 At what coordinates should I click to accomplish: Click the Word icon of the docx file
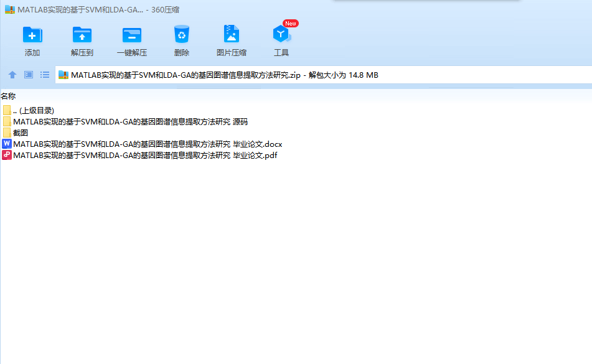(x=7, y=144)
